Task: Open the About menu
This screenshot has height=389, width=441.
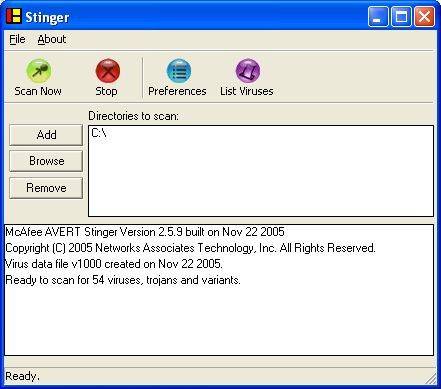Action: pyautogui.click(x=52, y=39)
